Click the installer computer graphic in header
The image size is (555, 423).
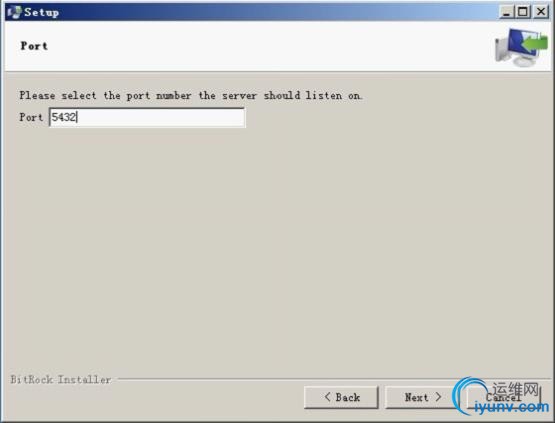point(521,47)
